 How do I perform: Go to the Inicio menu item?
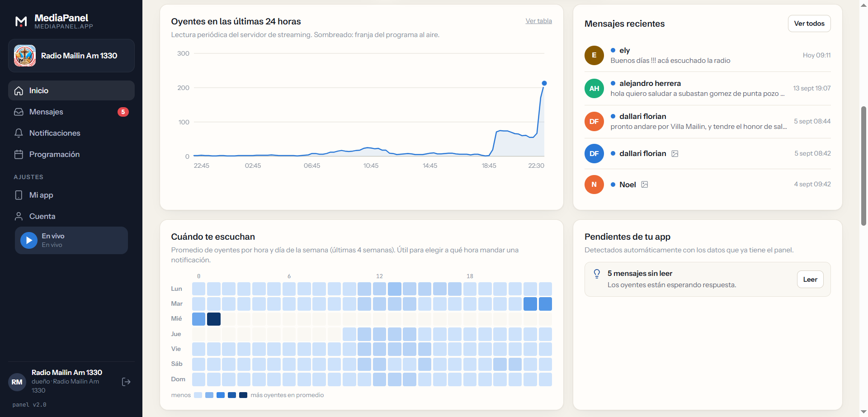pyautogui.click(x=71, y=90)
